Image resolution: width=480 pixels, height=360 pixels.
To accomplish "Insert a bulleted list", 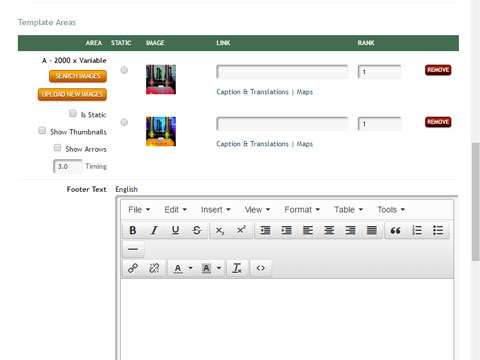I will coord(438,230).
